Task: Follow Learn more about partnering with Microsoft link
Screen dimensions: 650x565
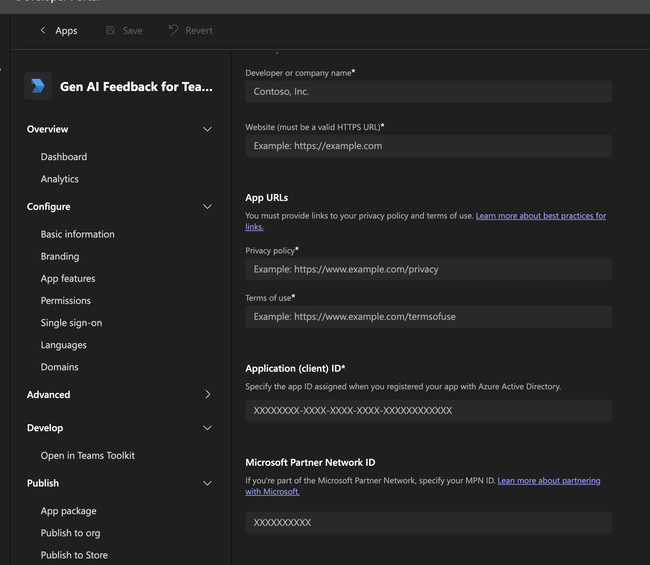Action: click(x=548, y=481)
